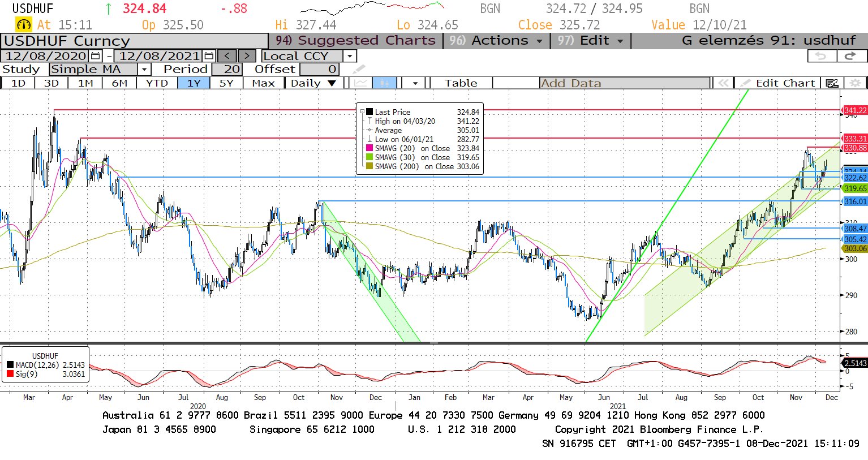The image size is (868, 460).
Task: Open the 97) Edit menu
Action: 590,41
